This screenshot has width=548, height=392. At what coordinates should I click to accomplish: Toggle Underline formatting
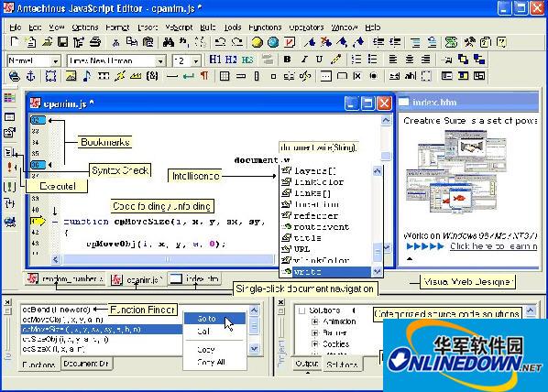tap(319, 60)
